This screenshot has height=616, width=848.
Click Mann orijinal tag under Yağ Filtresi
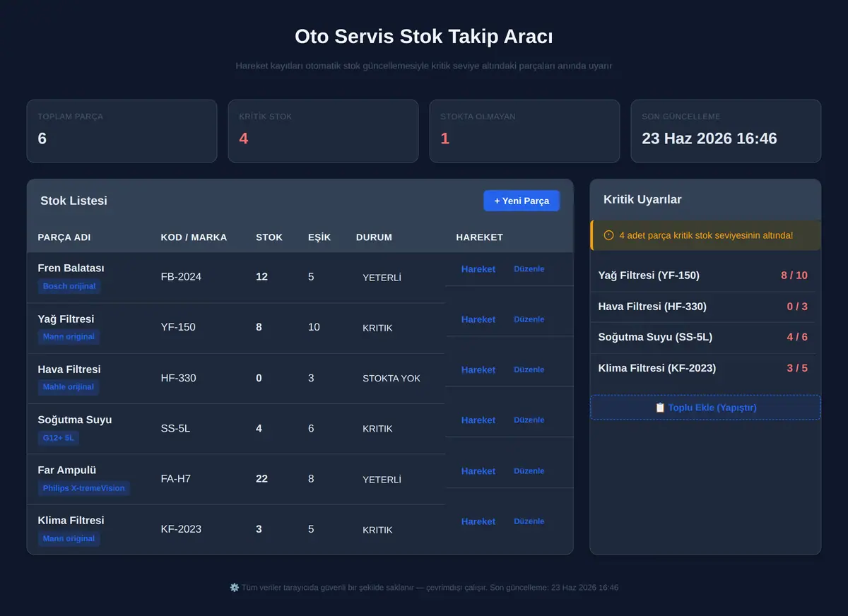pos(69,336)
